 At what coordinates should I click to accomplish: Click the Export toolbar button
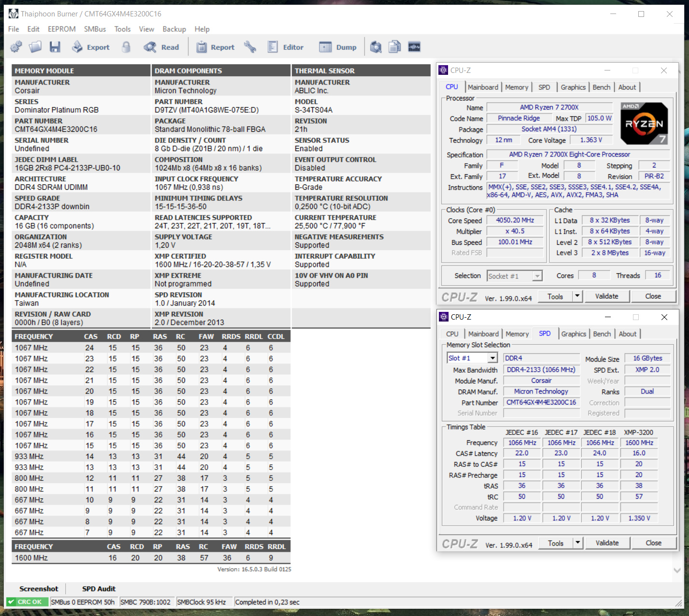pos(91,47)
